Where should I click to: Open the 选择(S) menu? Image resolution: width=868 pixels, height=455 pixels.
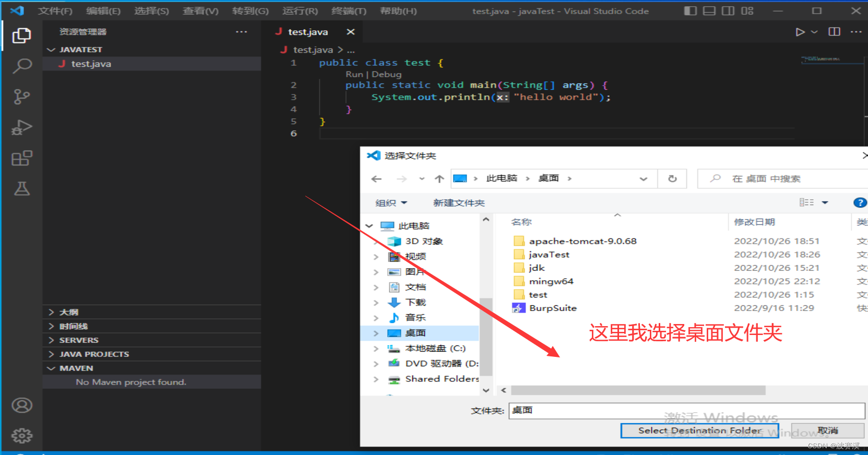click(151, 11)
